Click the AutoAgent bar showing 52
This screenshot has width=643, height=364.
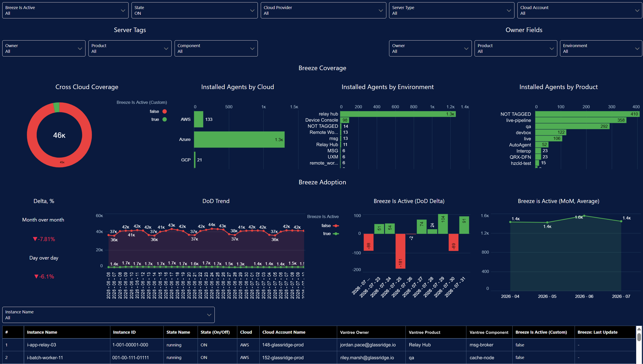tap(542, 145)
